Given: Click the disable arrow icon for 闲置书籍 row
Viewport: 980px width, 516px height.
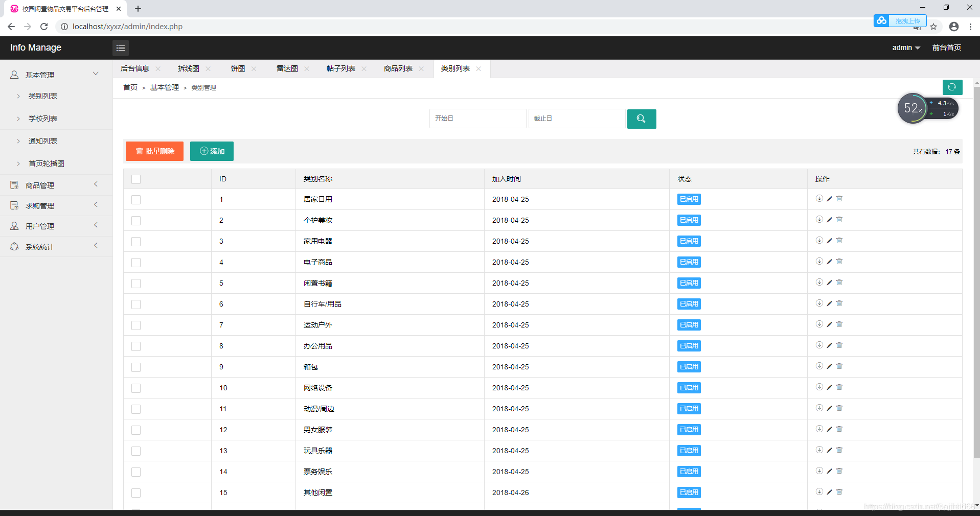Looking at the screenshot, I should click(819, 283).
